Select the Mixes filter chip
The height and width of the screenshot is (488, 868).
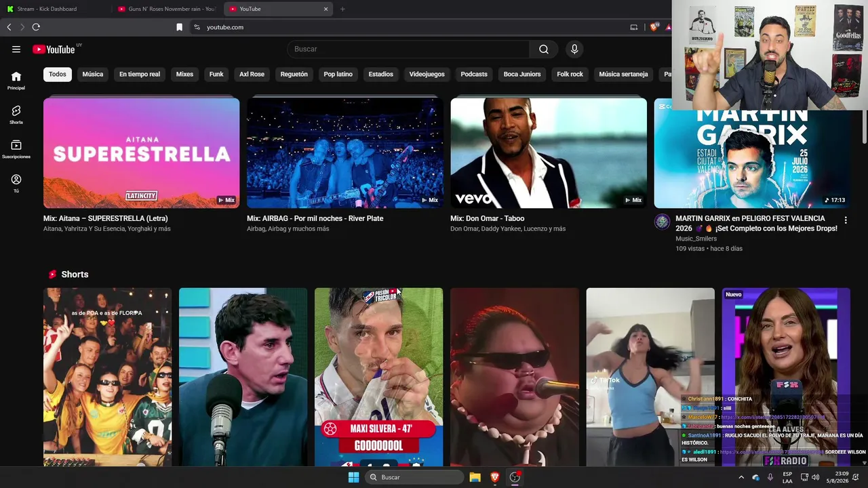(184, 74)
